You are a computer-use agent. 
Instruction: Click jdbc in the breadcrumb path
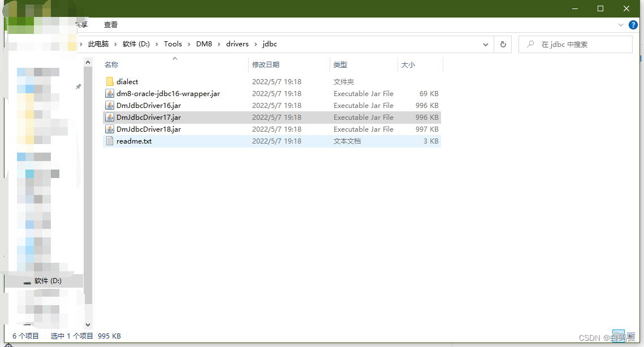coord(270,44)
